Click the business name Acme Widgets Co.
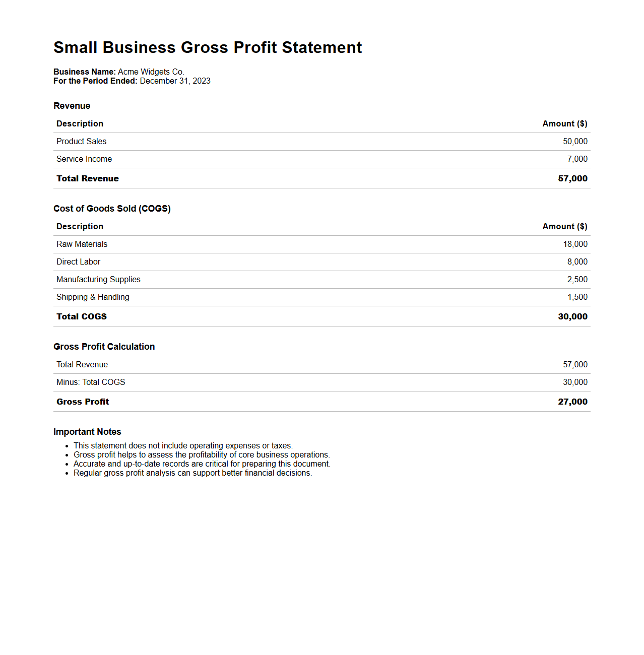Screen dimensions: 644x655 coord(151,72)
